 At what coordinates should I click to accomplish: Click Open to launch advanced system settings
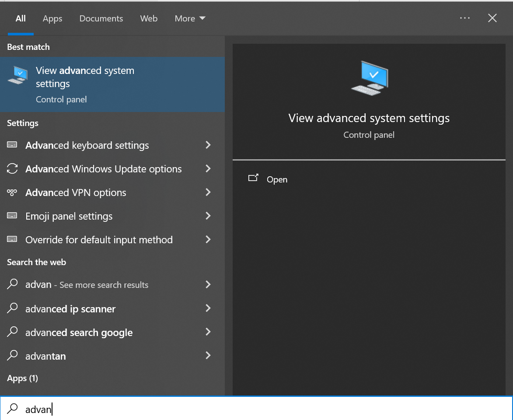coord(276,179)
